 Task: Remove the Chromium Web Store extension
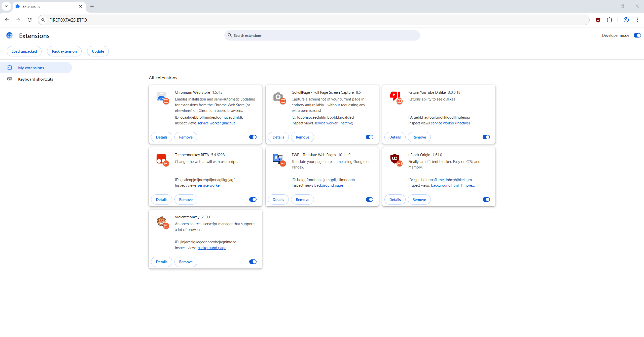(186, 137)
